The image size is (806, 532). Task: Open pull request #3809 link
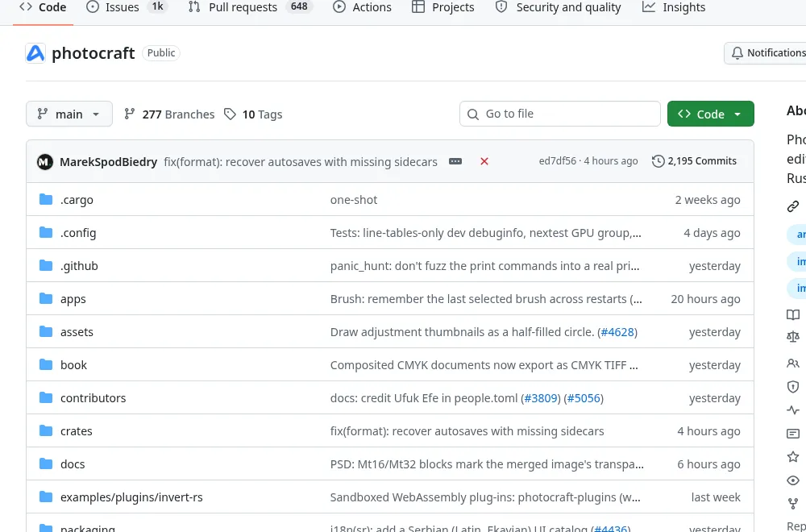click(x=541, y=398)
